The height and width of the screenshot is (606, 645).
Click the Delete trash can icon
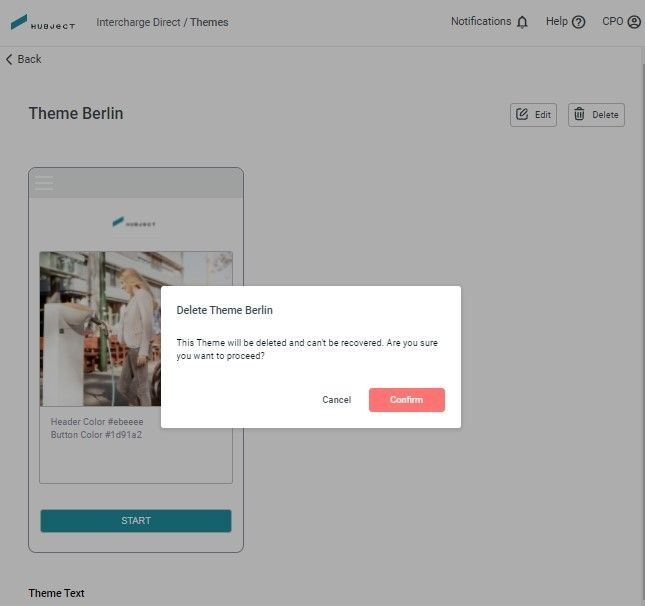pos(579,114)
